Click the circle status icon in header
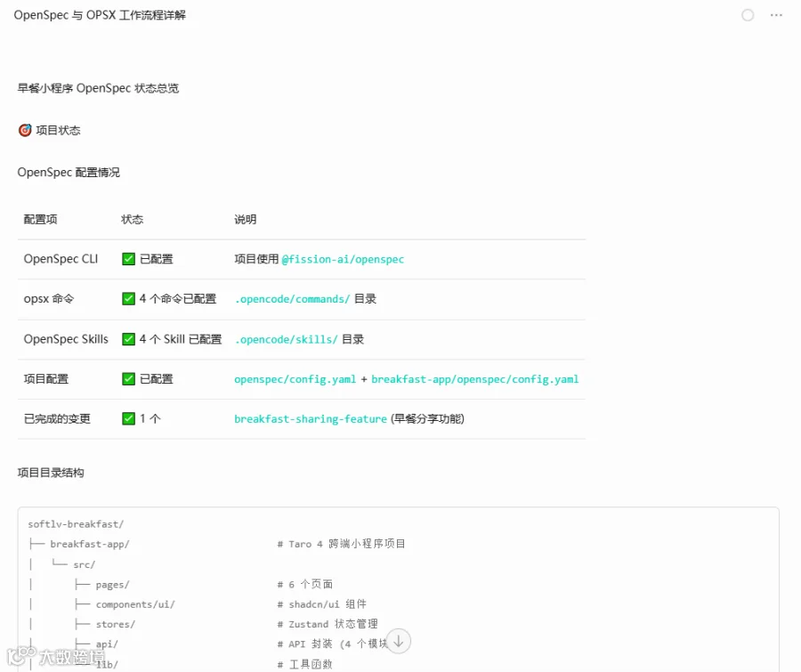The image size is (801, 672). pos(748,15)
